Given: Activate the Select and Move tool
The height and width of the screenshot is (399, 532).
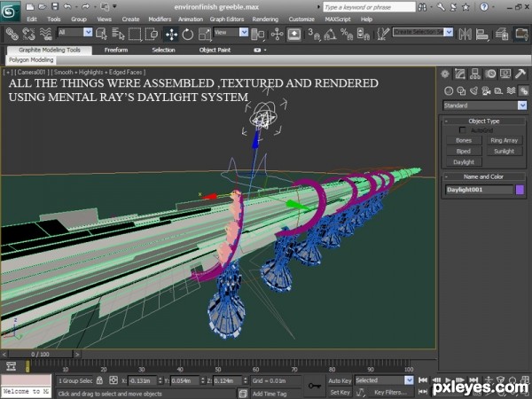Looking at the screenshot, I should click(x=171, y=35).
